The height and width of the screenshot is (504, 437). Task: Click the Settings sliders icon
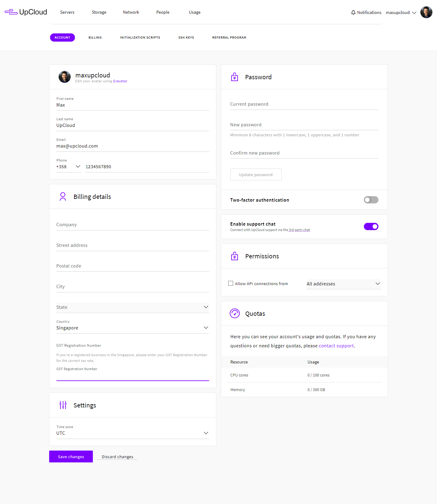point(63,405)
